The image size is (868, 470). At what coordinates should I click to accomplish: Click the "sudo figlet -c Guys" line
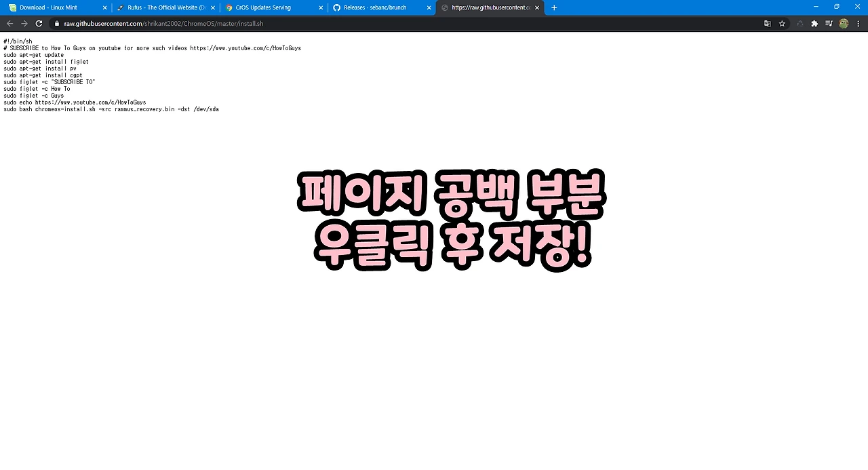pos(33,96)
